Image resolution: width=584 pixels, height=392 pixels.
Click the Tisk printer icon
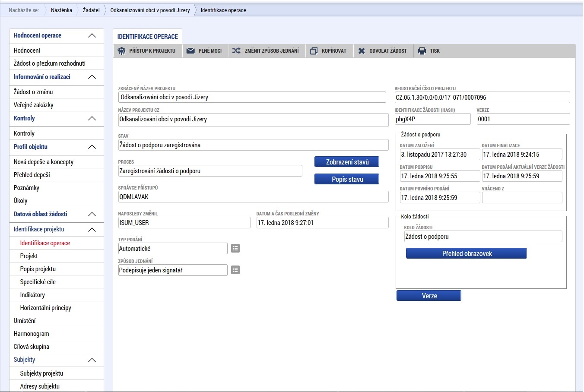[x=422, y=51]
